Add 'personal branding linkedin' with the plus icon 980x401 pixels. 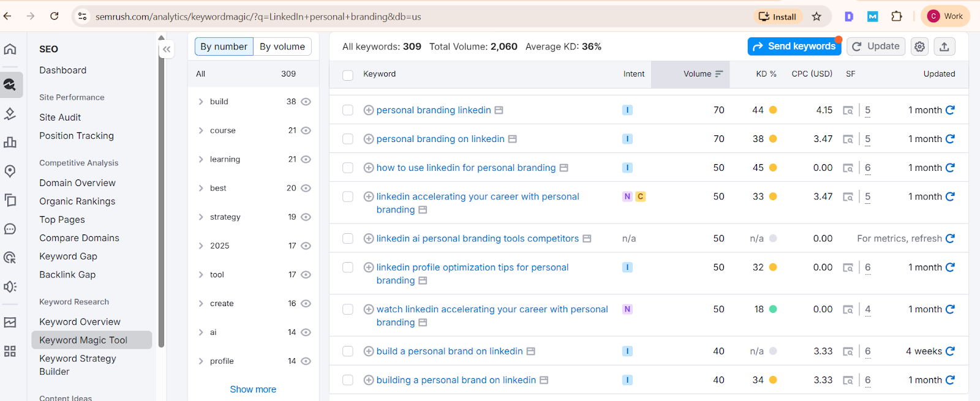(x=369, y=110)
